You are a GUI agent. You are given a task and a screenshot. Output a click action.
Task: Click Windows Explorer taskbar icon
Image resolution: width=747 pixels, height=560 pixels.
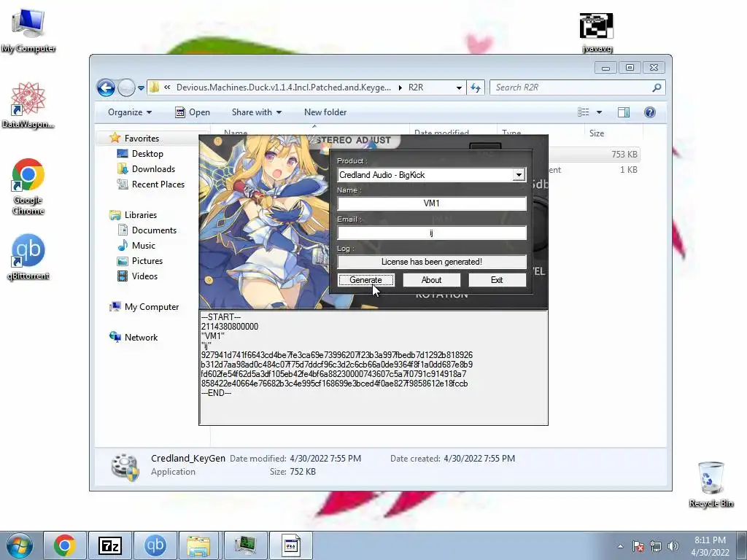(x=199, y=545)
